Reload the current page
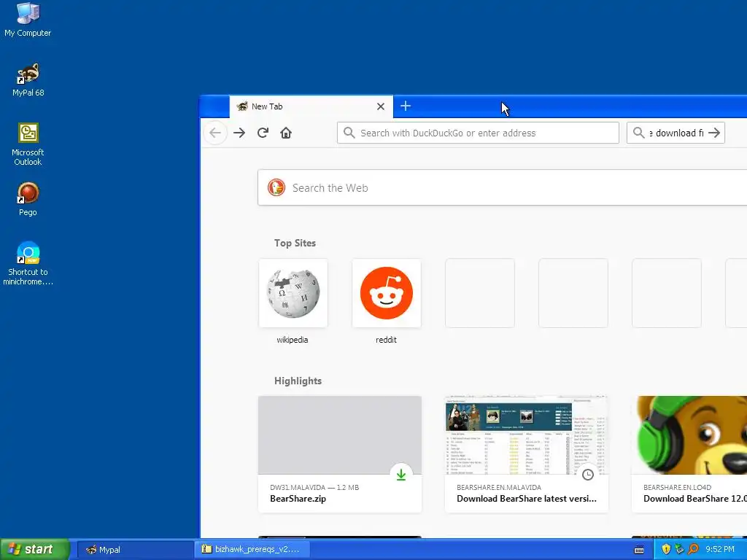The height and width of the screenshot is (560, 747). pyautogui.click(x=263, y=133)
